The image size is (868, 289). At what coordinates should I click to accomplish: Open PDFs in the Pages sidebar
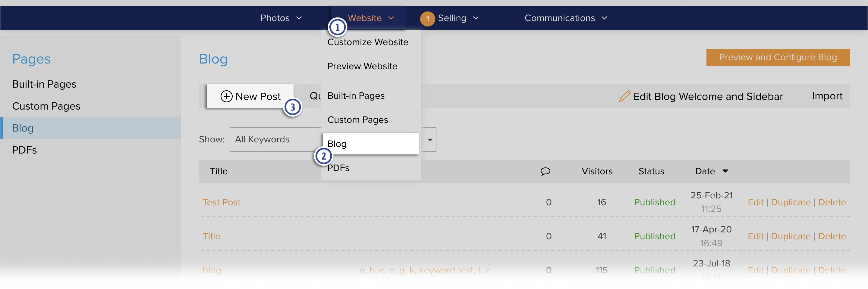[24, 150]
